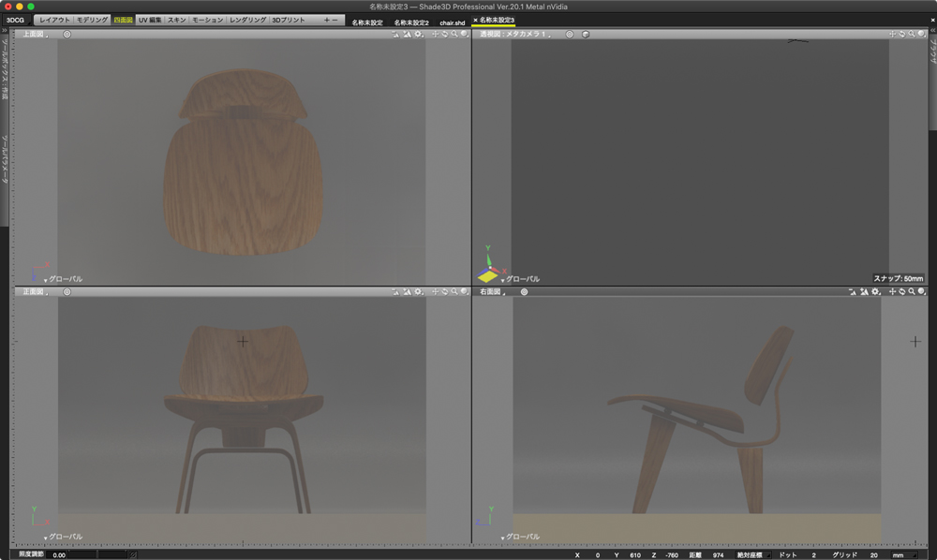Switch to the スキン tab
Screen dimensions: 937x560
[x=176, y=20]
